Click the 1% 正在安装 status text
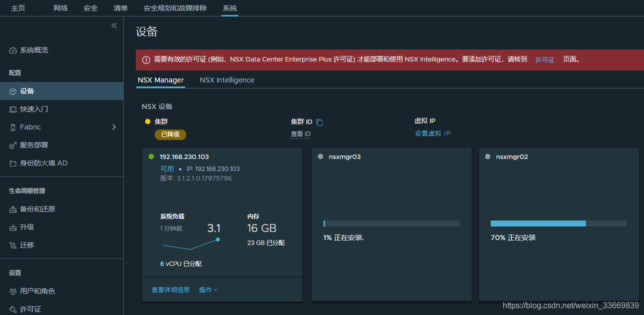 pos(344,237)
